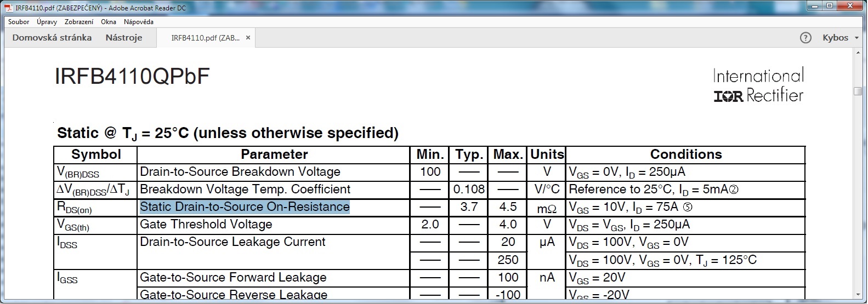Screen dimensions: 868x304
Task: Open the Okna menu
Action: click(109, 22)
